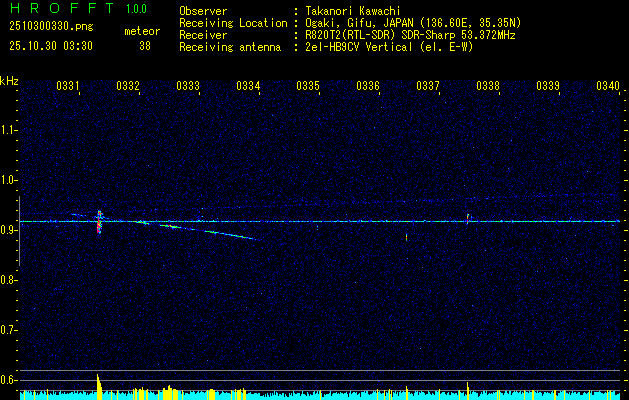This screenshot has height=400, width=629.
Task: Click the strong meteor echo near 0331
Action: click(99, 222)
